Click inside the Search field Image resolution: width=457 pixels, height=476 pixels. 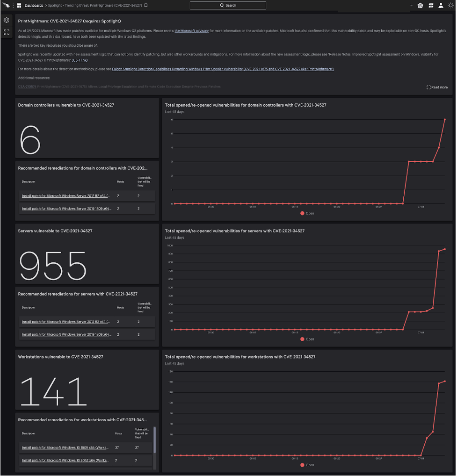[x=228, y=5]
